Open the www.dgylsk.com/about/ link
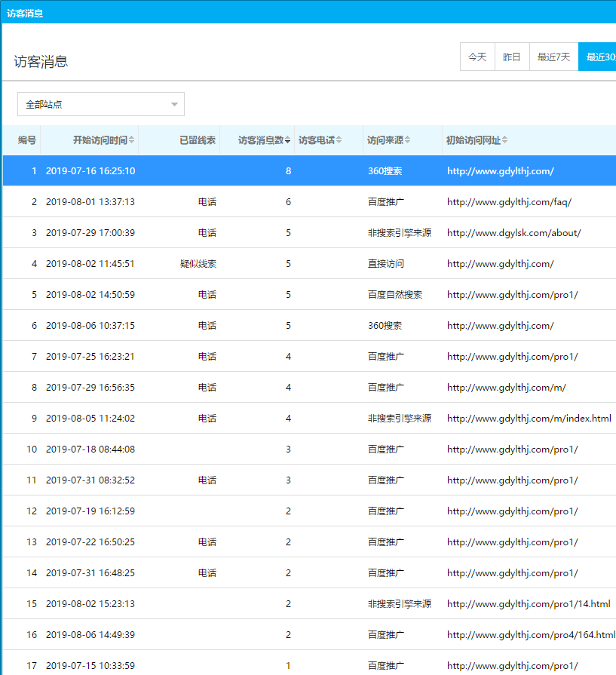Image resolution: width=616 pixels, height=675 pixels. pyautogui.click(x=513, y=233)
